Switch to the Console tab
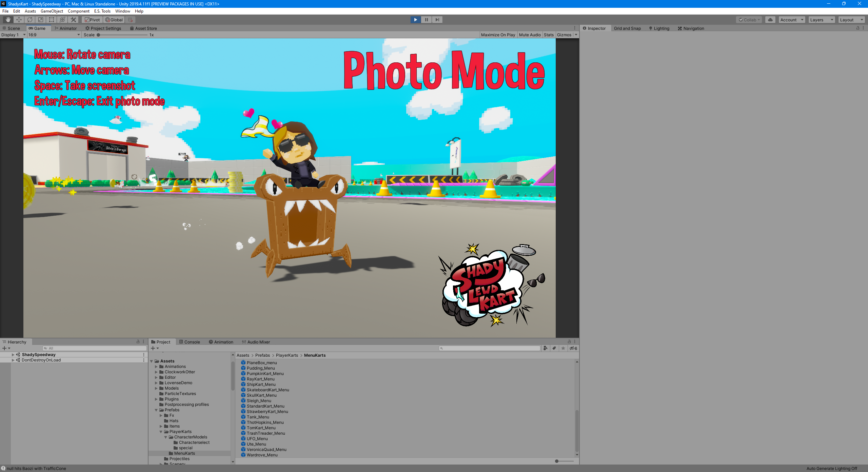The image size is (868, 472). tap(190, 342)
